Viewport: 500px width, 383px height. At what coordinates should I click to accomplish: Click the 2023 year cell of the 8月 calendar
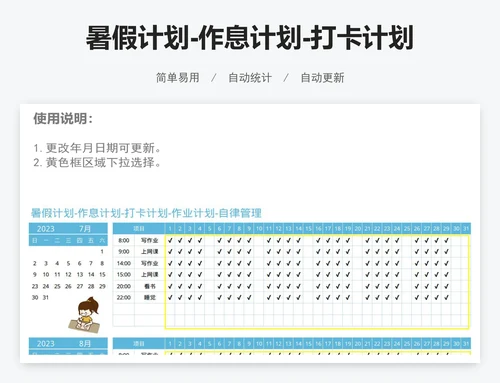click(x=46, y=344)
